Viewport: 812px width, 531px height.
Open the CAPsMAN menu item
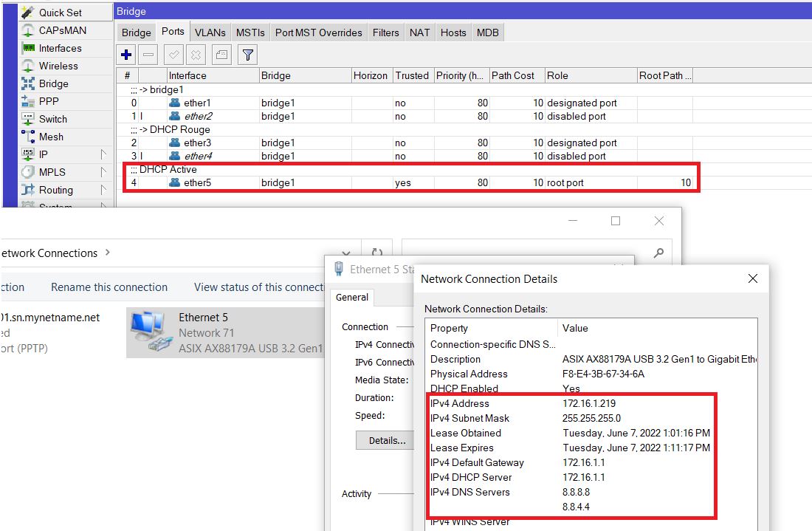pos(66,30)
